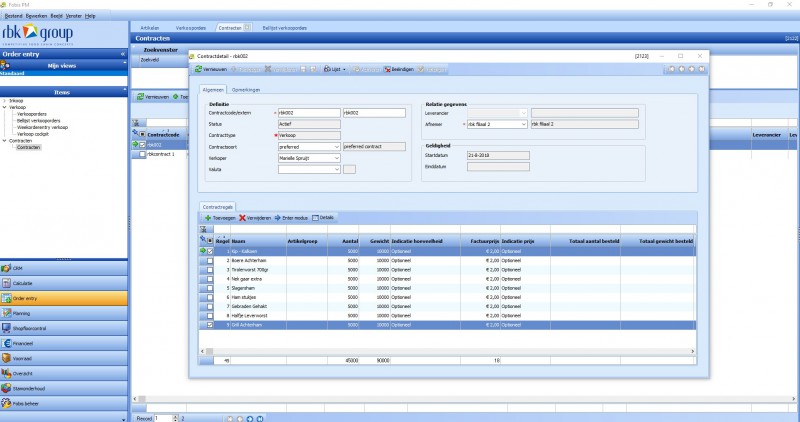Viewport: 800px width, 422px height.
Task: Open the CRM module
Action: tap(64, 268)
